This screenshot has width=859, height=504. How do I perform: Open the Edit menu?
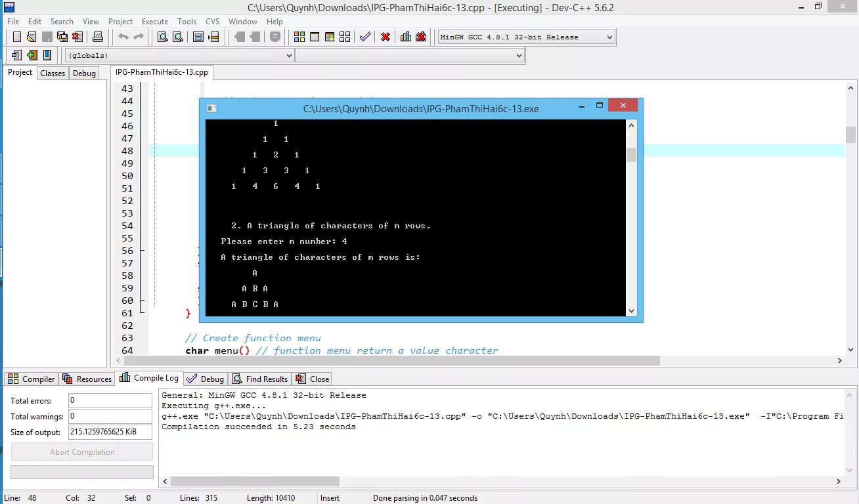point(35,22)
